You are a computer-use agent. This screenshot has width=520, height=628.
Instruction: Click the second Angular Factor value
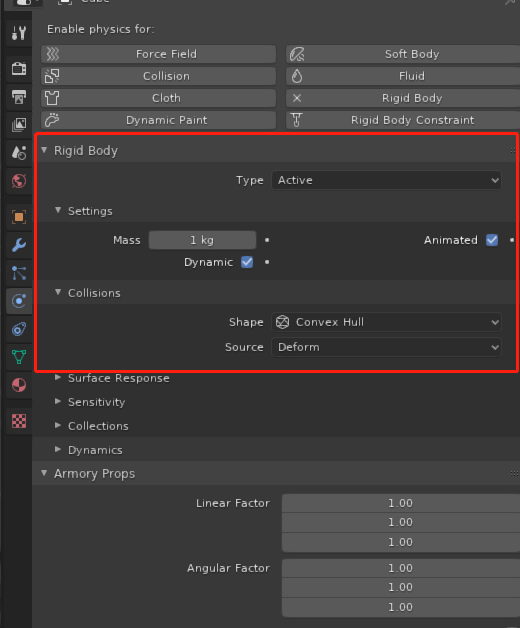click(401, 588)
